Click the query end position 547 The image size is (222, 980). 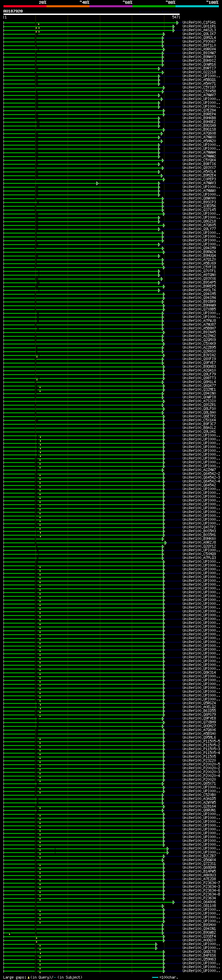coord(175,17)
